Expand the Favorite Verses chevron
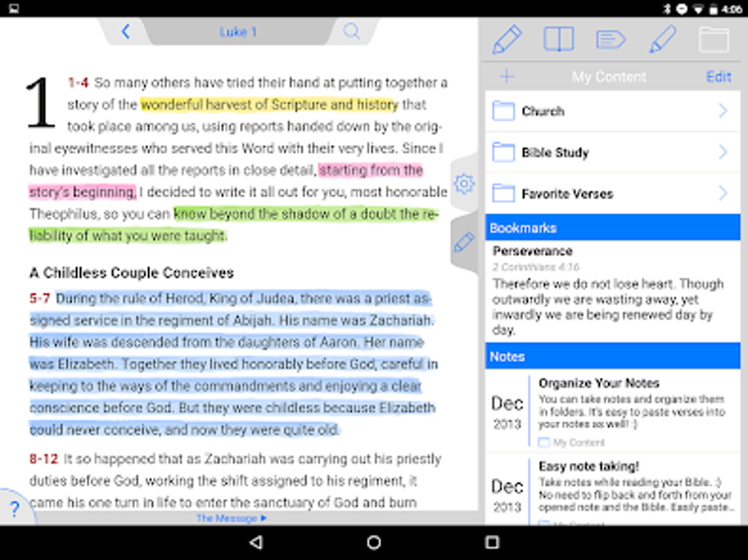Screen dimensions: 748x560 point(723,194)
